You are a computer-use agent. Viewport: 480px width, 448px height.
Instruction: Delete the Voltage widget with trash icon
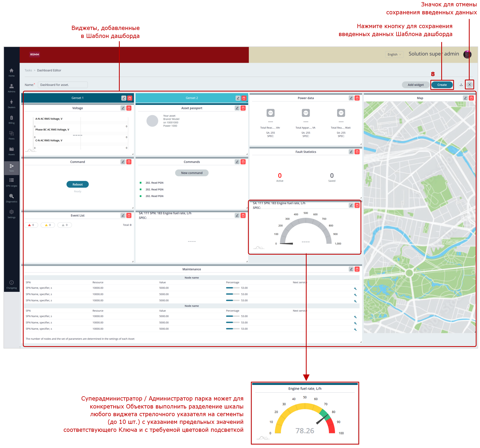129,108
